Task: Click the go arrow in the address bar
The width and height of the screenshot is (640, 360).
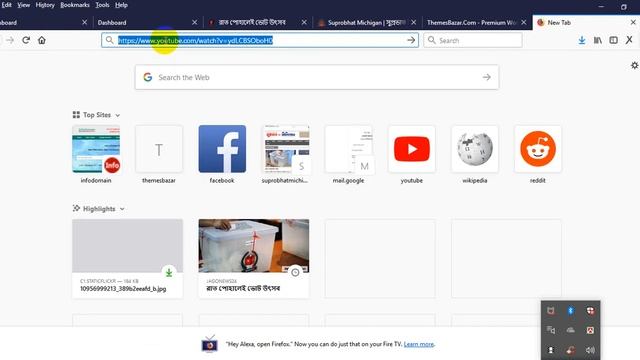Action: (411, 40)
